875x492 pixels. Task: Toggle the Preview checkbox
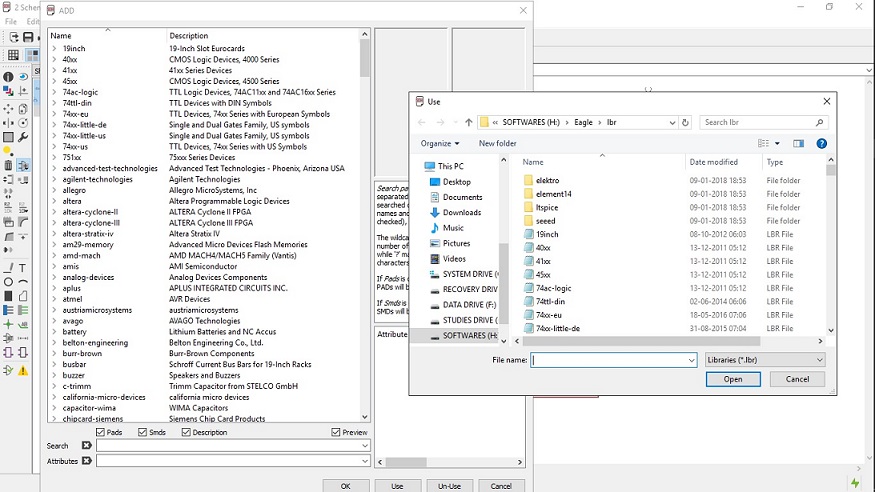pos(335,432)
